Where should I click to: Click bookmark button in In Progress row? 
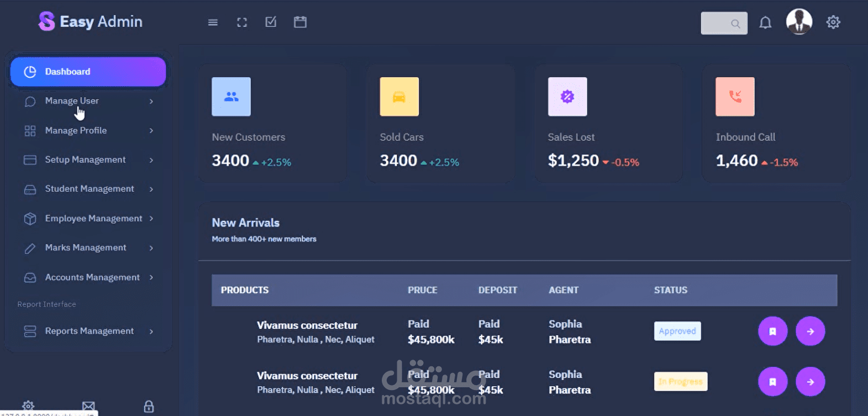pos(772,382)
